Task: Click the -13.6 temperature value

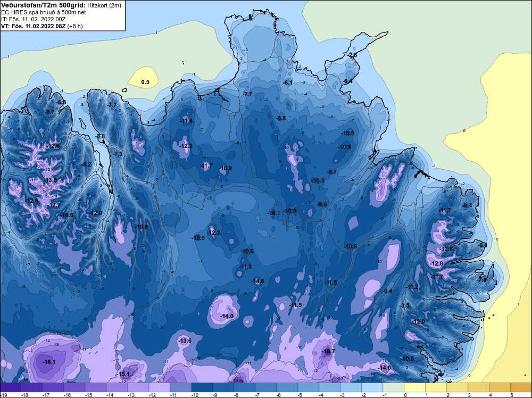Action: pyautogui.click(x=185, y=341)
